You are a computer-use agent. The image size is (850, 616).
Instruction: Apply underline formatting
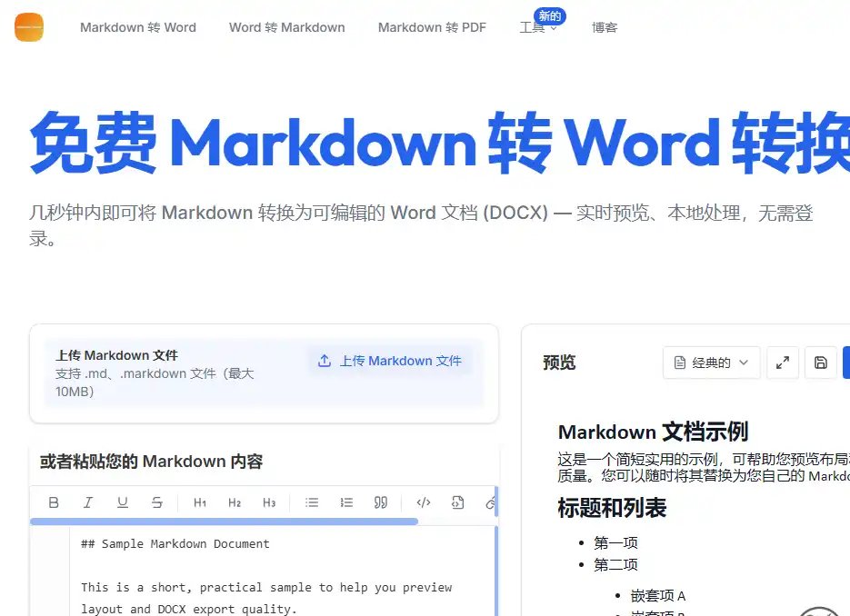pos(123,502)
